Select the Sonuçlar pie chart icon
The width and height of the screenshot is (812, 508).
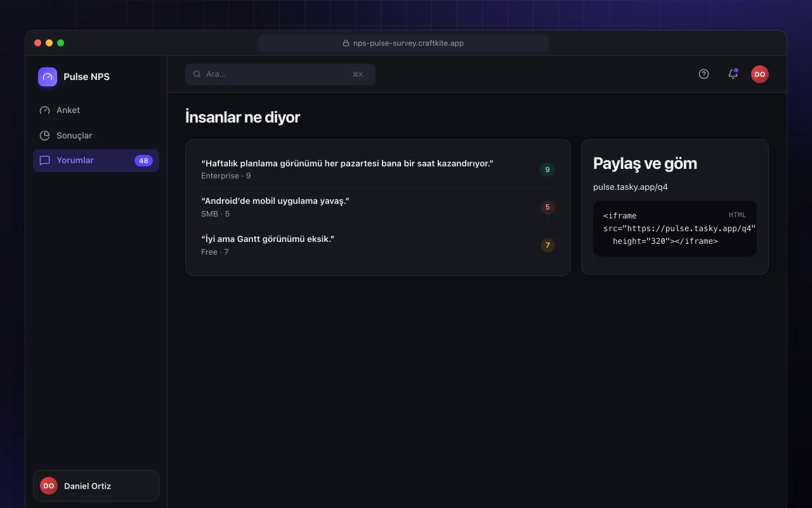(44, 135)
